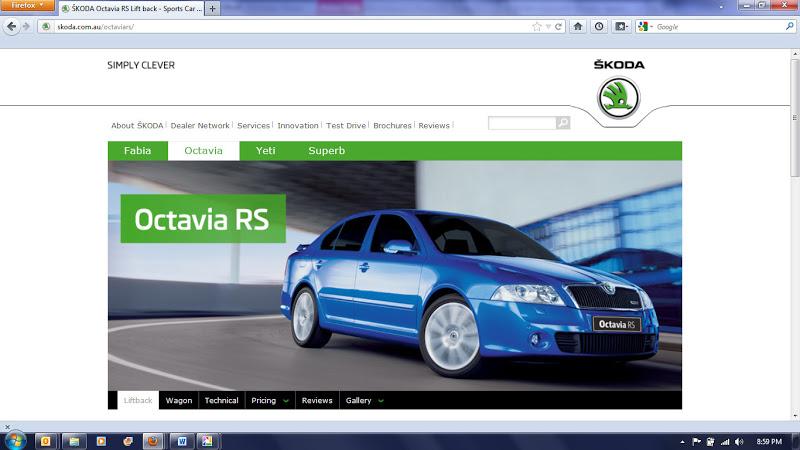Reload the page with the refresh icon
The height and width of the screenshot is (450, 800).
coord(558,27)
